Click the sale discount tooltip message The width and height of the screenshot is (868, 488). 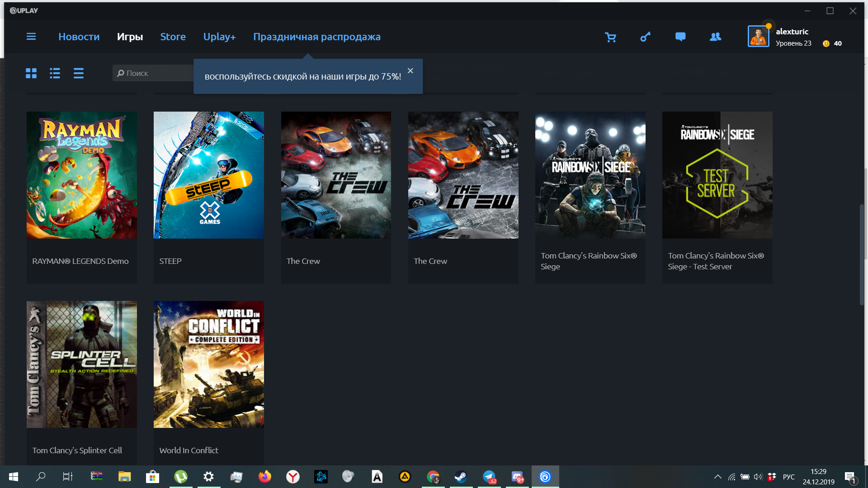tap(303, 76)
